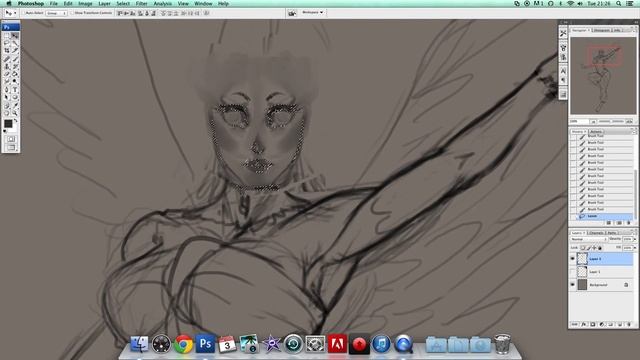Open the Character panel icon in the dock strip
The width and height of the screenshot is (640, 360).
point(563,71)
